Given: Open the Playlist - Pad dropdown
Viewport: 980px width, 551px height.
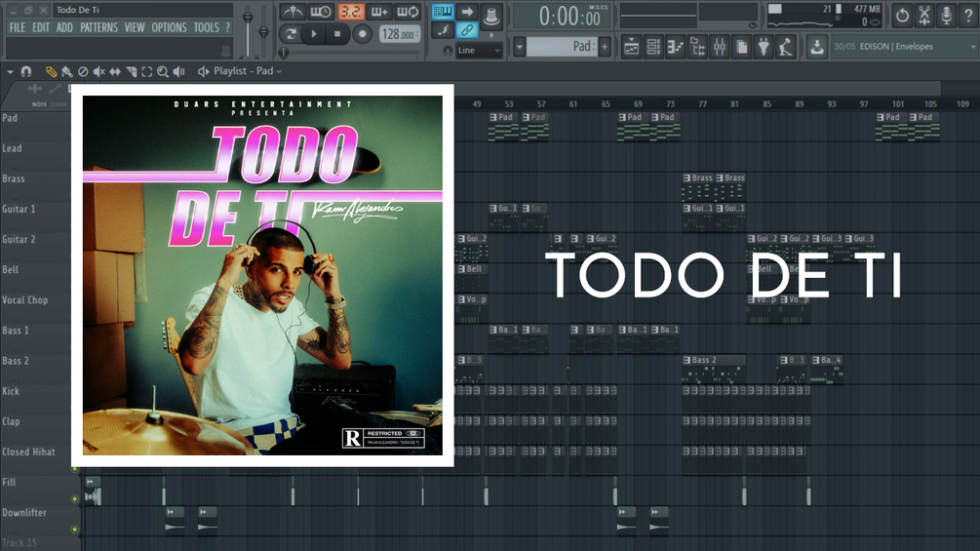Looking at the screenshot, I should click(x=248, y=71).
